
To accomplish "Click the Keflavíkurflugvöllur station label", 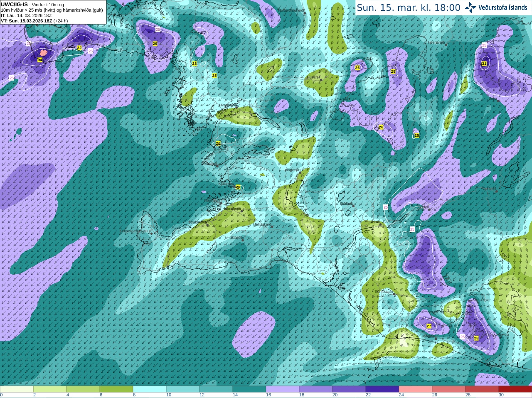I will pyautogui.click(x=135, y=231).
